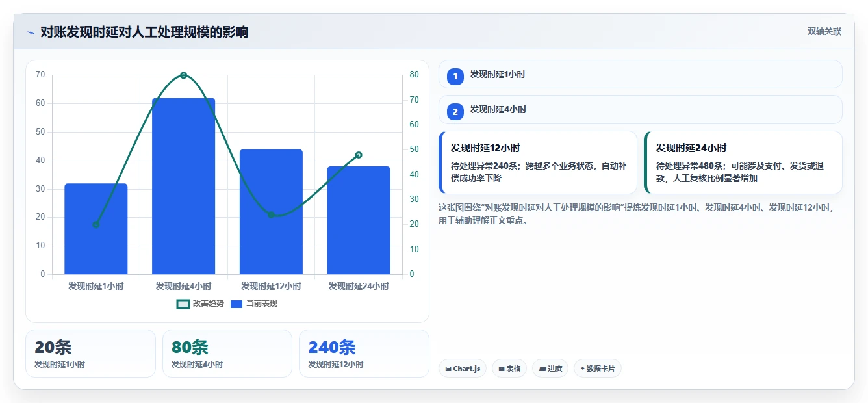Click the title 对账发现时延对人工处理规模的影响
The image size is (868, 403).
pos(144,32)
